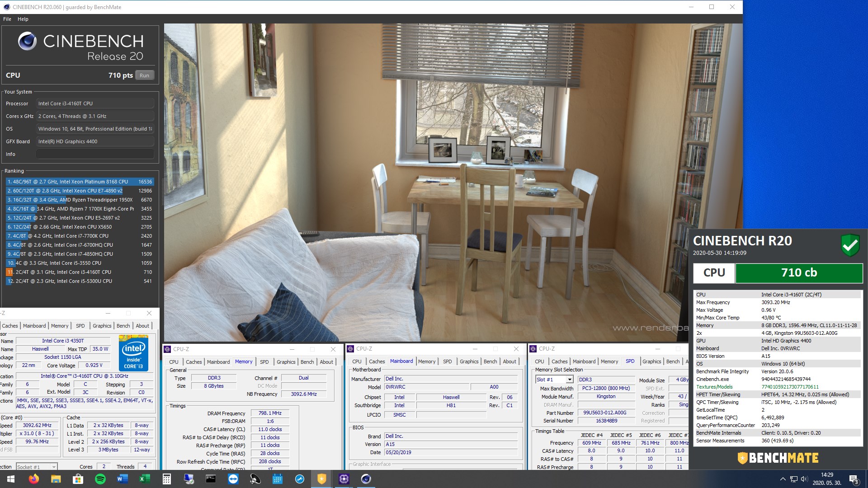Click the Info field in Cinebench
This screenshot has width=868, height=488.
[x=95, y=154]
